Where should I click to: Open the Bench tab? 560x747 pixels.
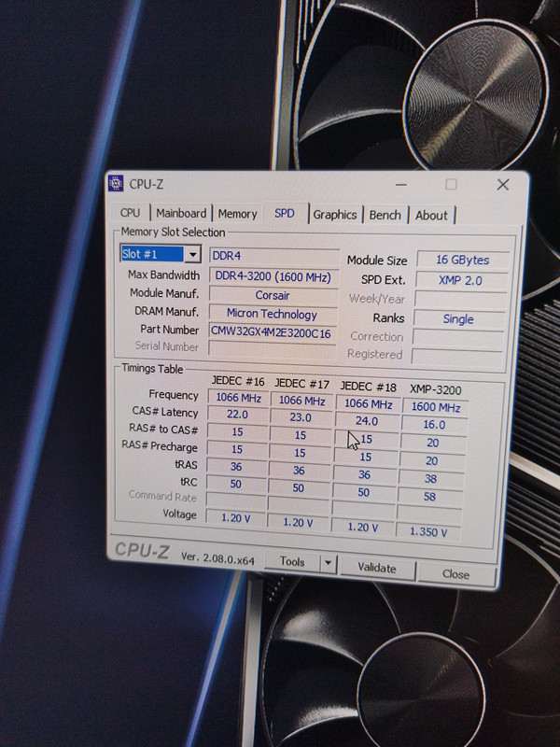point(385,216)
